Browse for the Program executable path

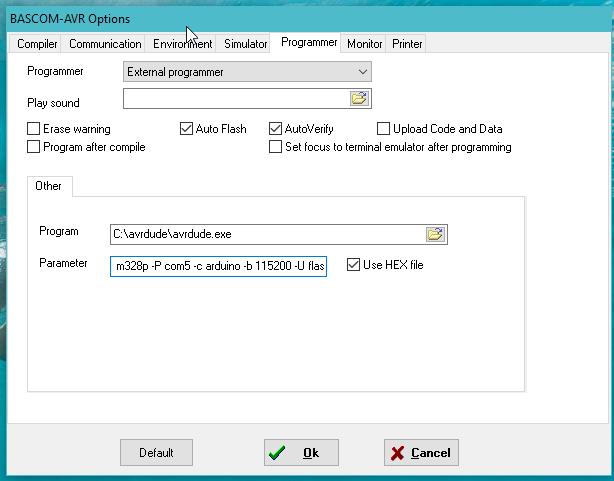pyautogui.click(x=435, y=234)
